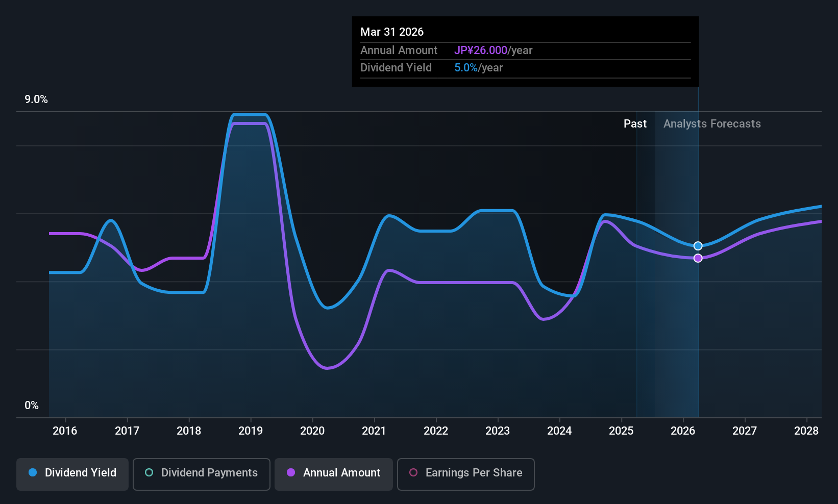Click the 2018 label on the x-axis
838x504 pixels.
click(189, 431)
